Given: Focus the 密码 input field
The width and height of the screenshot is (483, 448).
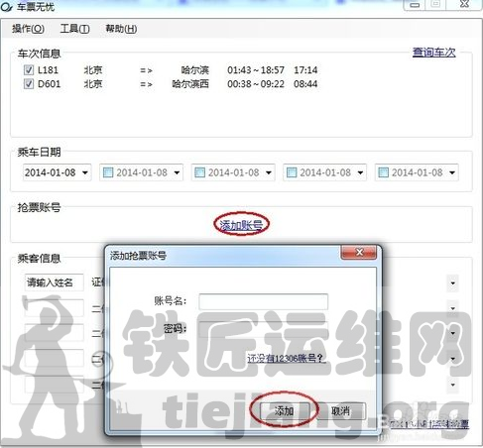Looking at the screenshot, I should (x=264, y=329).
